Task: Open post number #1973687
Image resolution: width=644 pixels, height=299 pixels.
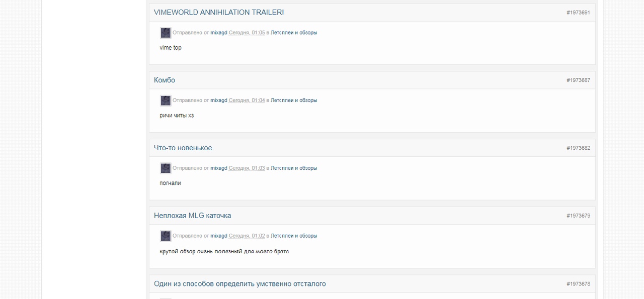Action: 578,80
